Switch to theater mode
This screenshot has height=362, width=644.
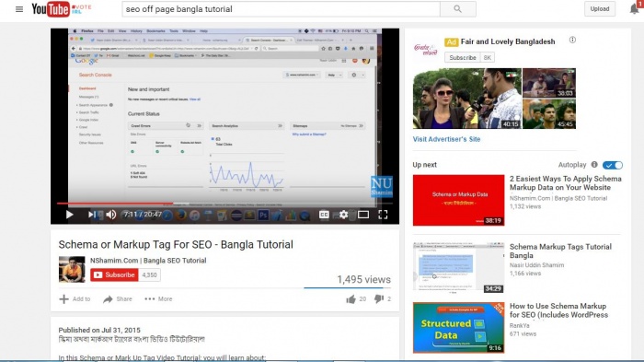pyautogui.click(x=363, y=215)
